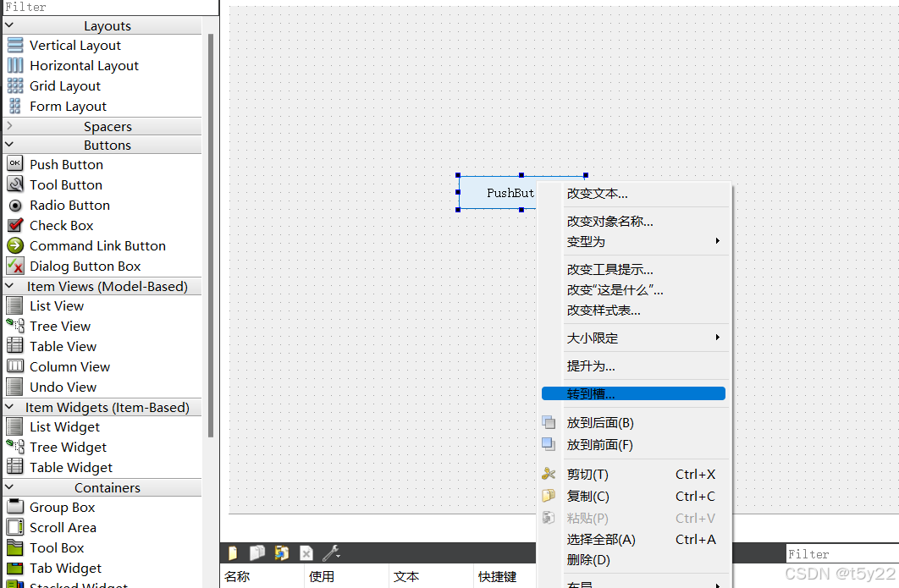Select the Dialog Button Box icon
The image size is (899, 588).
tap(15, 266)
